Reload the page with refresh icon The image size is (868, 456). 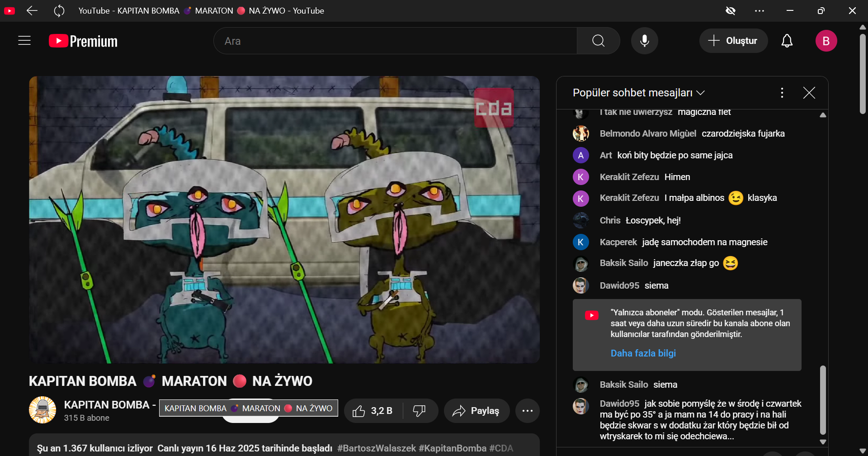point(59,10)
